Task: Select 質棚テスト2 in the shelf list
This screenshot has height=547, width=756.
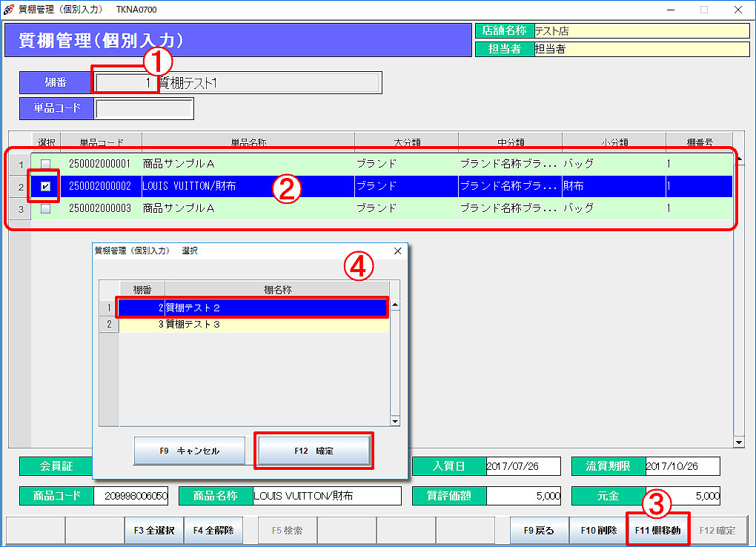Action: point(252,307)
